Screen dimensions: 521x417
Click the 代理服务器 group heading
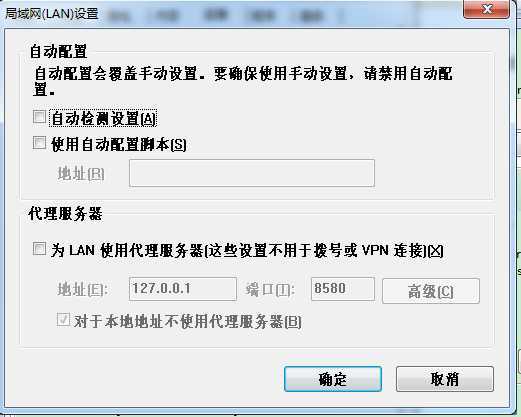(65, 213)
